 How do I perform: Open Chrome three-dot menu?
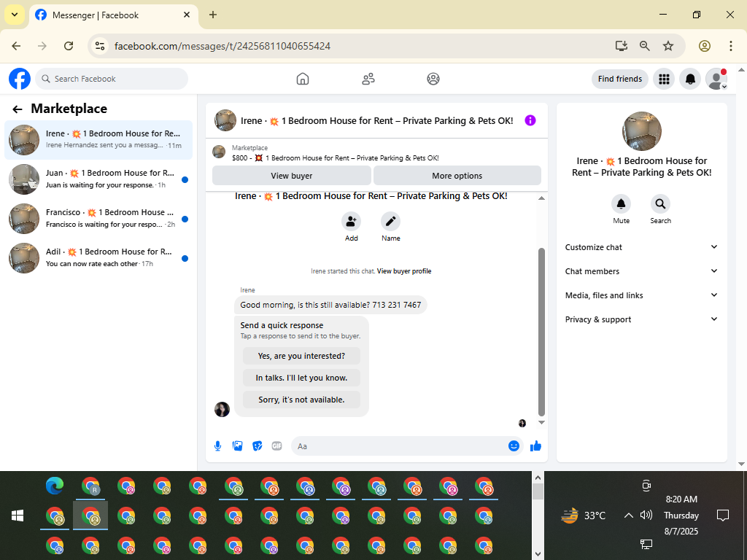[731, 46]
